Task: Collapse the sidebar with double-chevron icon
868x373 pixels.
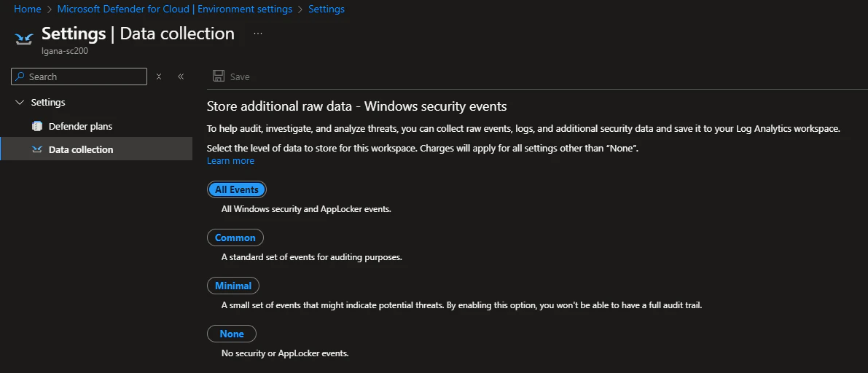Action: [181, 76]
